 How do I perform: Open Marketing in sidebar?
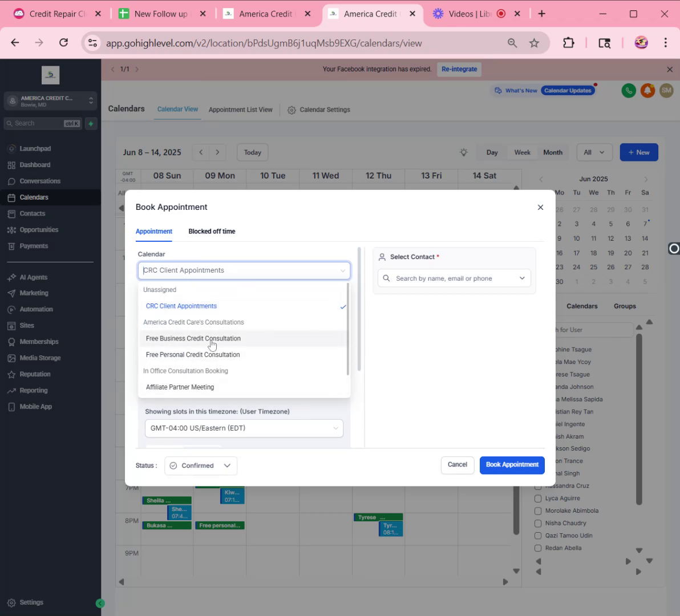coord(34,293)
